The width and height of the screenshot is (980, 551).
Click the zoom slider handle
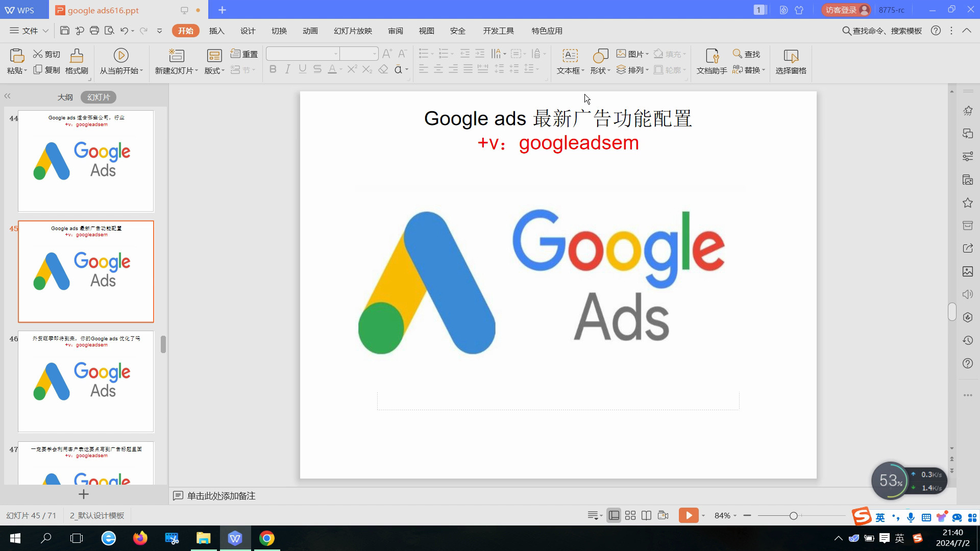(793, 516)
